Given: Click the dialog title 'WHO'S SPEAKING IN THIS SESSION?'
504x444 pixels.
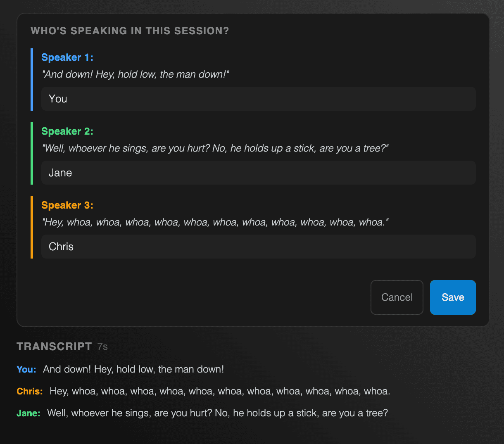Looking at the screenshot, I should tap(129, 31).
